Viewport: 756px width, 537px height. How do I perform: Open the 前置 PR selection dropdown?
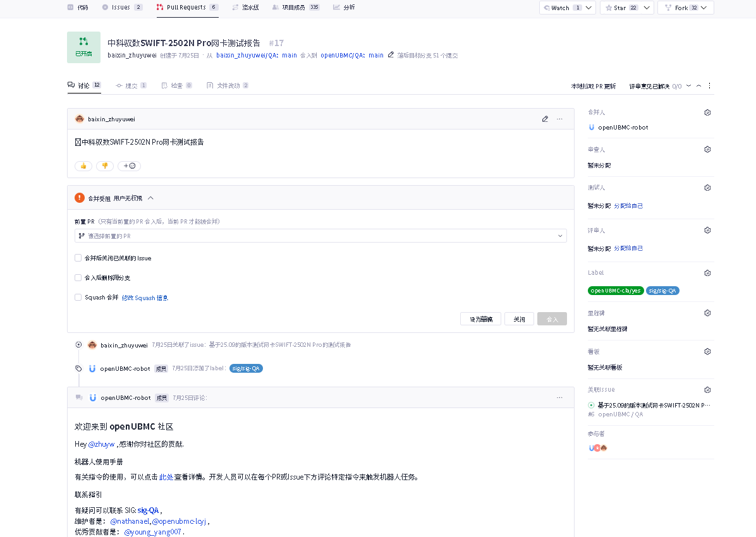pos(320,236)
